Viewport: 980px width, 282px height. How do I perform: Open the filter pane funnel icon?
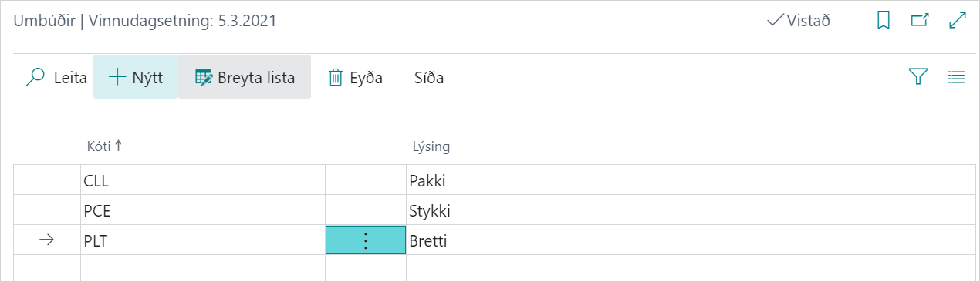tap(917, 76)
